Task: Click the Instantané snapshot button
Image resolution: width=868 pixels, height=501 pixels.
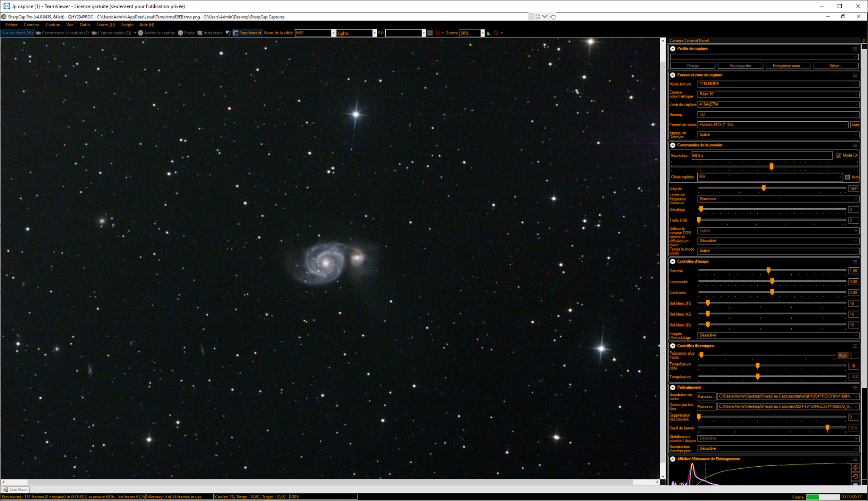Action: 210,33
